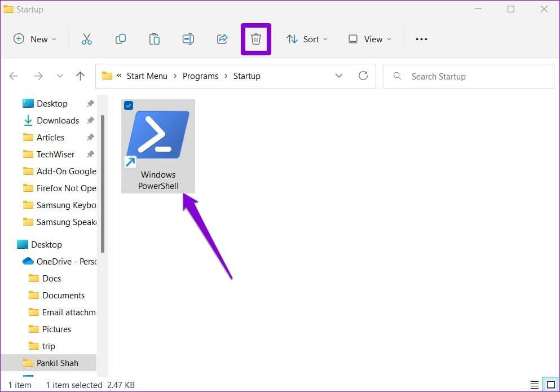This screenshot has height=392, width=560.
Task: Open the View dropdown menu
Action: coord(370,39)
